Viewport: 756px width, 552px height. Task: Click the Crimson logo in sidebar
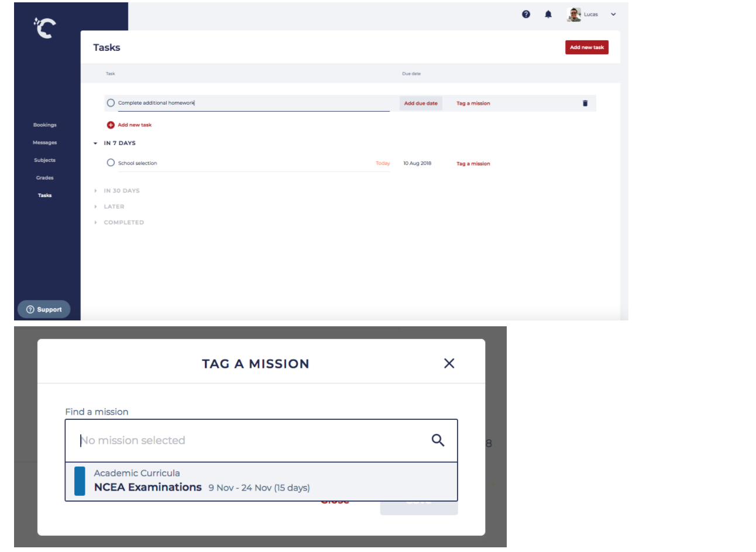click(44, 27)
